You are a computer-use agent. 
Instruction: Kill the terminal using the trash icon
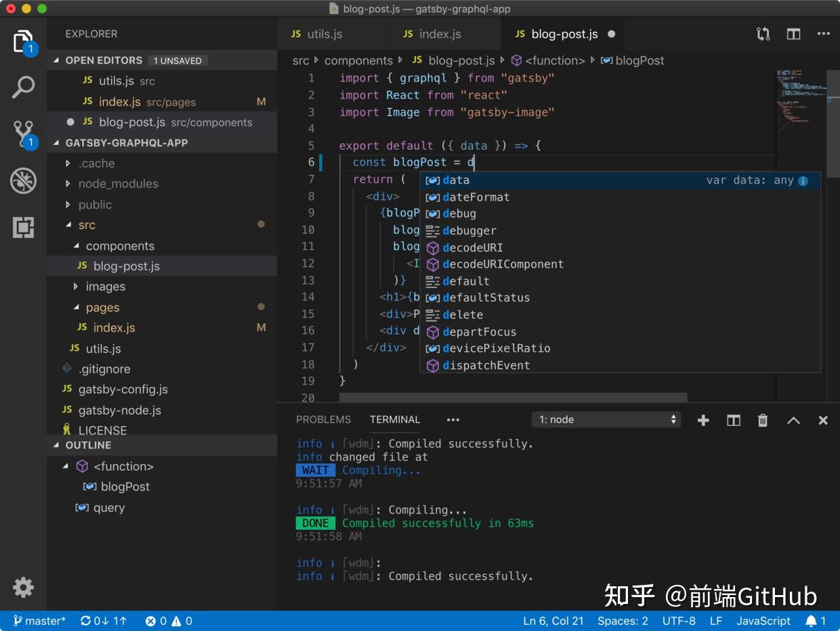tap(763, 420)
